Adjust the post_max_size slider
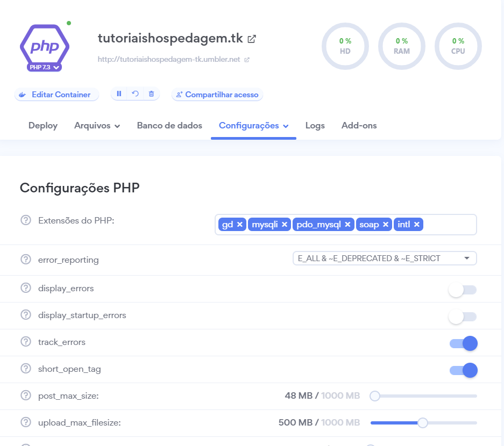The height and width of the screenshot is (446, 504). click(x=374, y=395)
